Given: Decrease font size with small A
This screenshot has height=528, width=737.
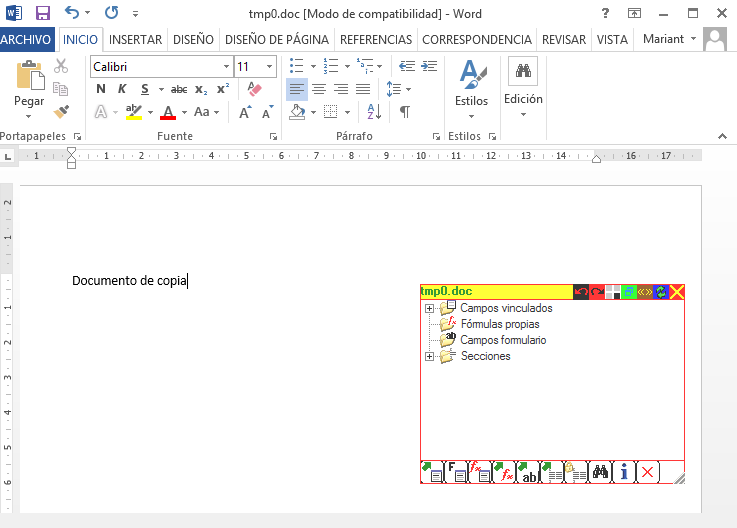Looking at the screenshot, I should [267, 112].
